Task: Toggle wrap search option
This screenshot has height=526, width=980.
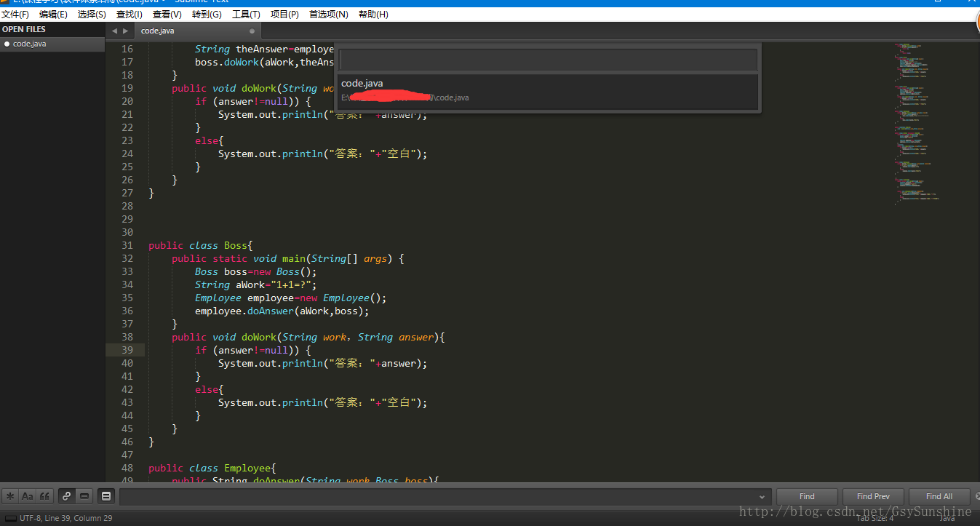Action: pos(66,496)
